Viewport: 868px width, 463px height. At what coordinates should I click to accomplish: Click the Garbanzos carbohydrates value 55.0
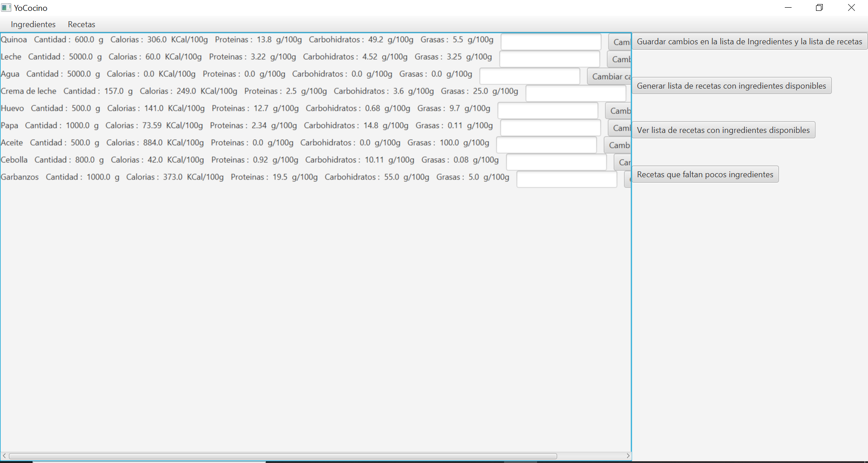click(392, 177)
